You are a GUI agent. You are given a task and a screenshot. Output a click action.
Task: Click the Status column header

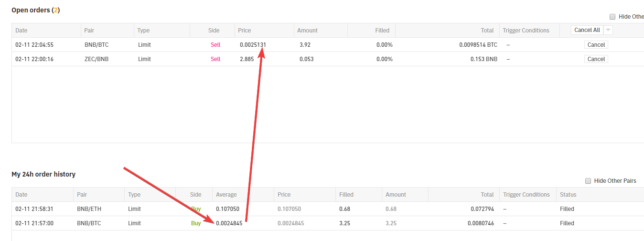[568, 195]
